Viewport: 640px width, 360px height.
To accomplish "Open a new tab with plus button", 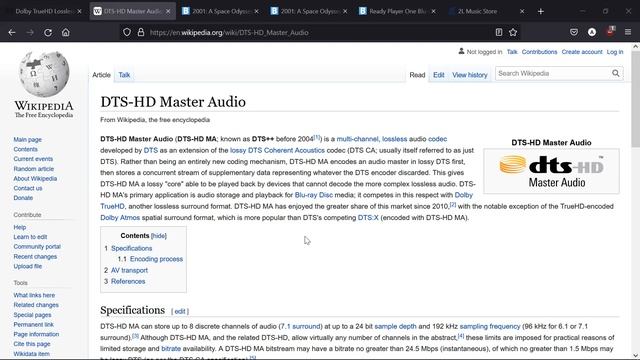I will point(541,11).
